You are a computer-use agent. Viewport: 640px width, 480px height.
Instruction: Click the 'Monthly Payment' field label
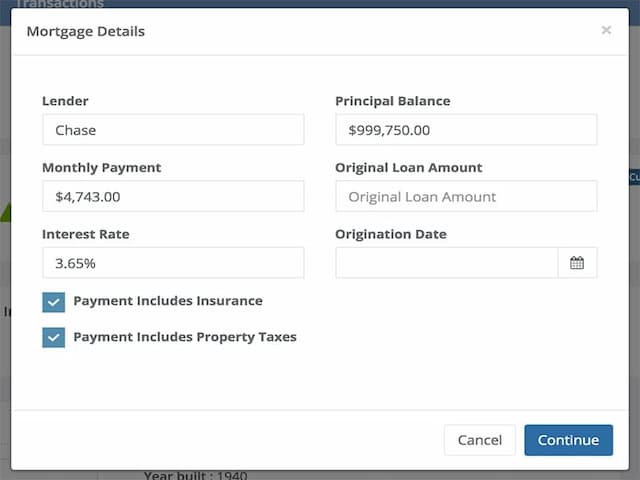pos(101,168)
